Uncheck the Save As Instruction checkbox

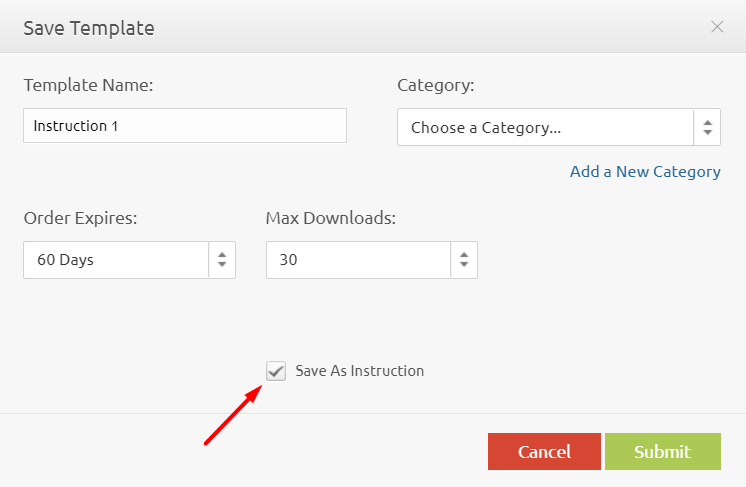pos(276,371)
